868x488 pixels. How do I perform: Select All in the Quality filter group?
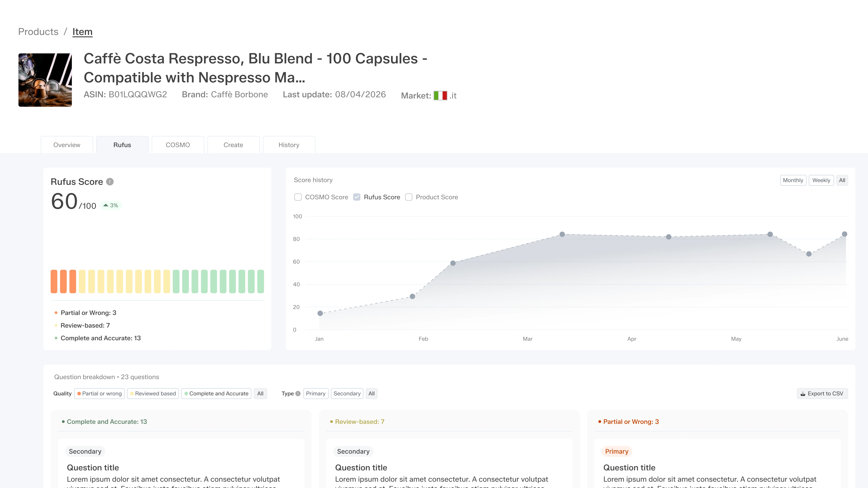pyautogui.click(x=260, y=393)
